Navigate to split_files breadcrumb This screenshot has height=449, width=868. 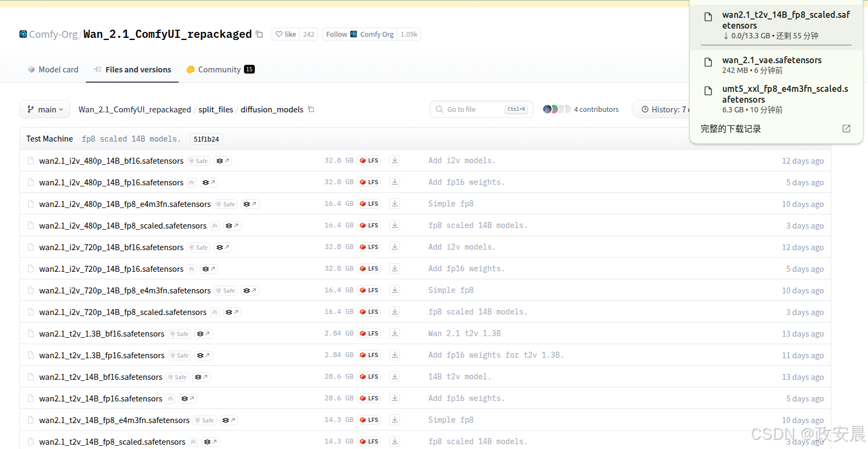(216, 109)
